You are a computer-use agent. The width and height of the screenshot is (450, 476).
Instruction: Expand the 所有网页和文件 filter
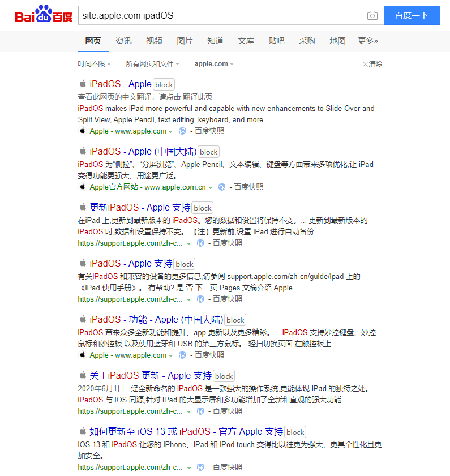click(153, 64)
